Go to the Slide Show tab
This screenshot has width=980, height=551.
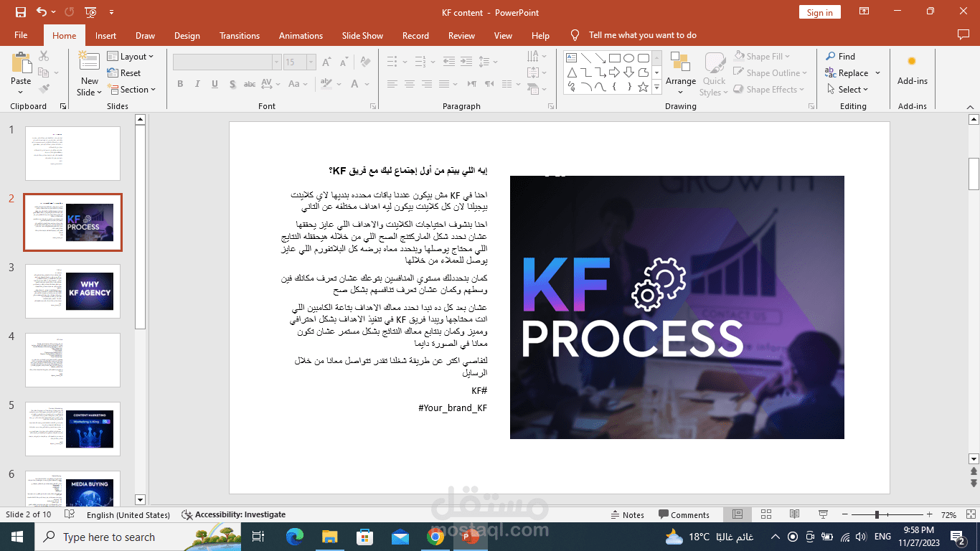362,35
